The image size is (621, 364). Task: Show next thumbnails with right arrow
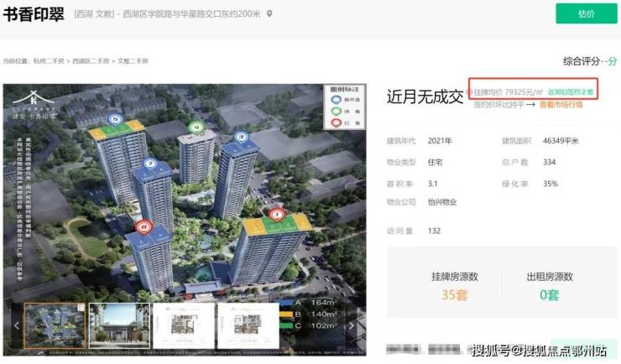click(352, 325)
